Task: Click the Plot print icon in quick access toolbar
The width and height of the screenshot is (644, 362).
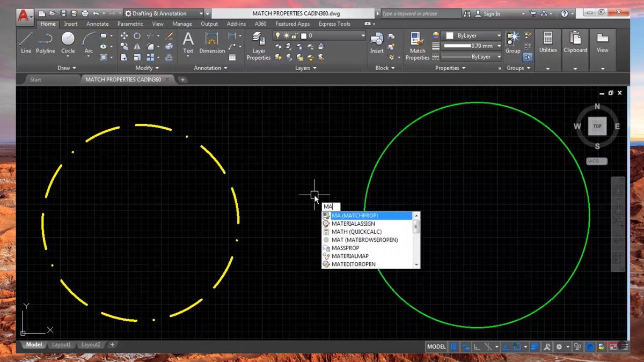Action: 85,13
